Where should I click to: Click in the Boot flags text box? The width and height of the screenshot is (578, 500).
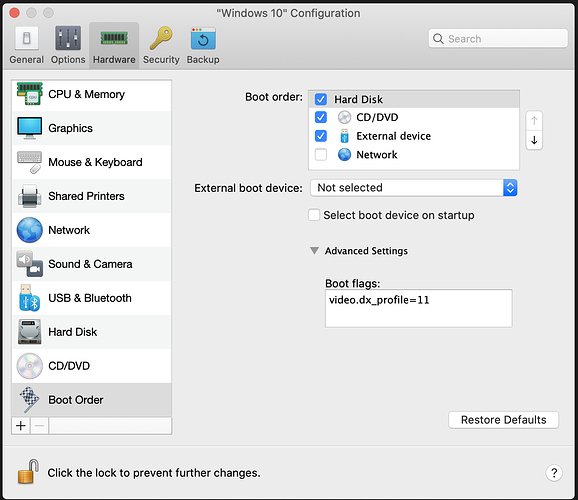[x=418, y=308]
